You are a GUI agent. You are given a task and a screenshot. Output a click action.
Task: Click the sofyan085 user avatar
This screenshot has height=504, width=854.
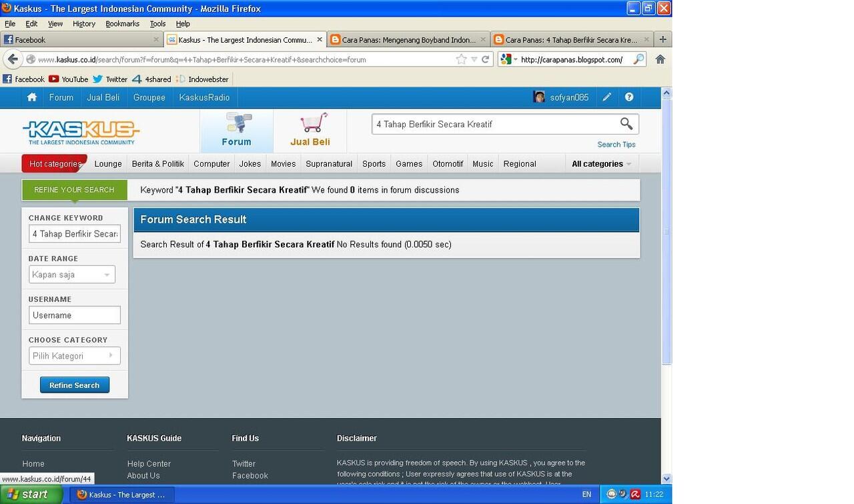pos(539,97)
